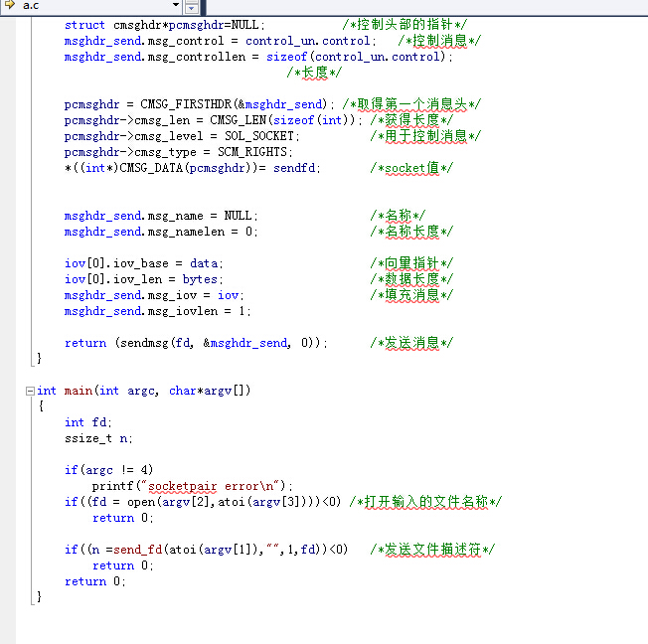This screenshot has width=648, height=644.
Task: Click the small blue split-view arrow button
Action: pos(191,7)
